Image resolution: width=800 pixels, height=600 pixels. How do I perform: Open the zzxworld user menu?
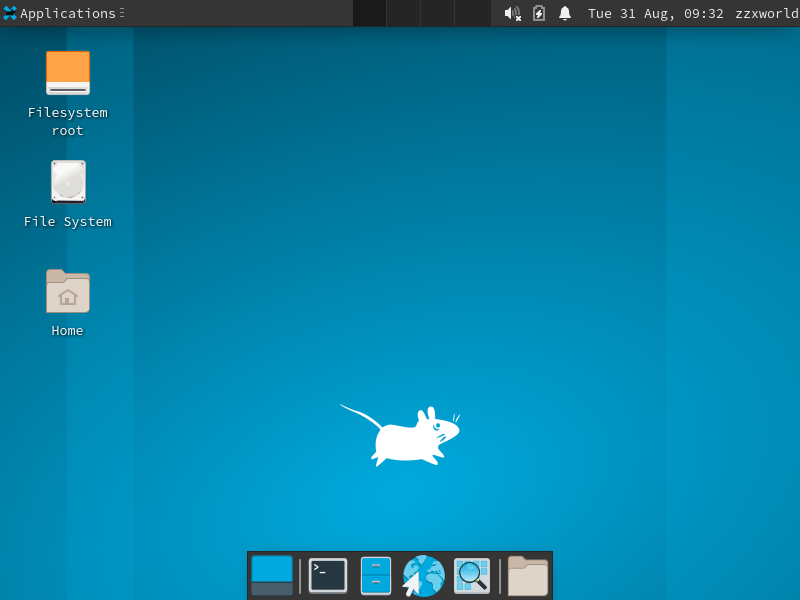click(x=766, y=13)
